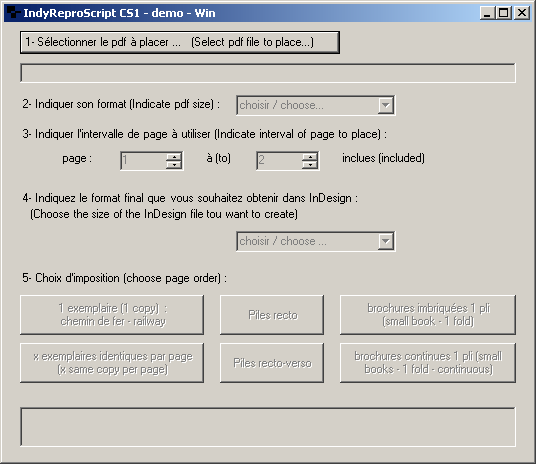Decrease the start page value with the down arrow

point(174,165)
